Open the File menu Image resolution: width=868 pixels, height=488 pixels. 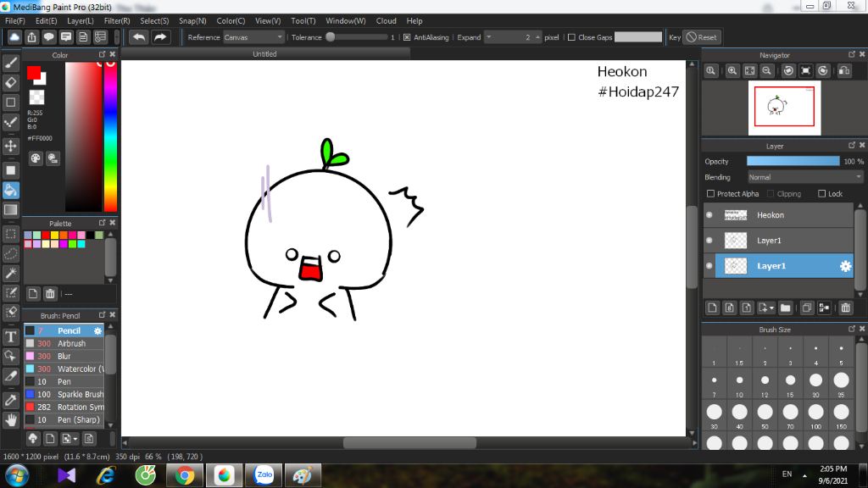click(15, 21)
